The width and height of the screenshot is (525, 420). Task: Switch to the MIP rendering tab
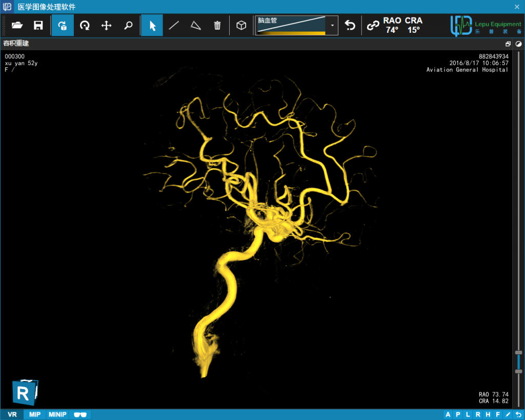pyautogui.click(x=34, y=414)
